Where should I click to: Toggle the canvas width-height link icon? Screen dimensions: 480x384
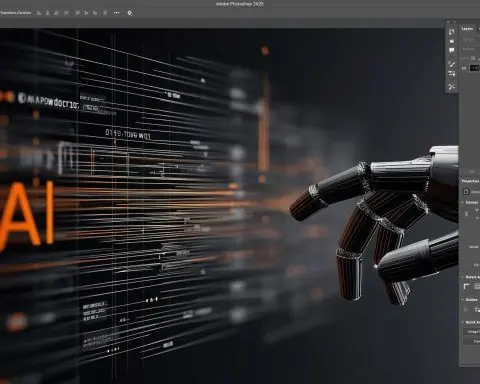466,213
